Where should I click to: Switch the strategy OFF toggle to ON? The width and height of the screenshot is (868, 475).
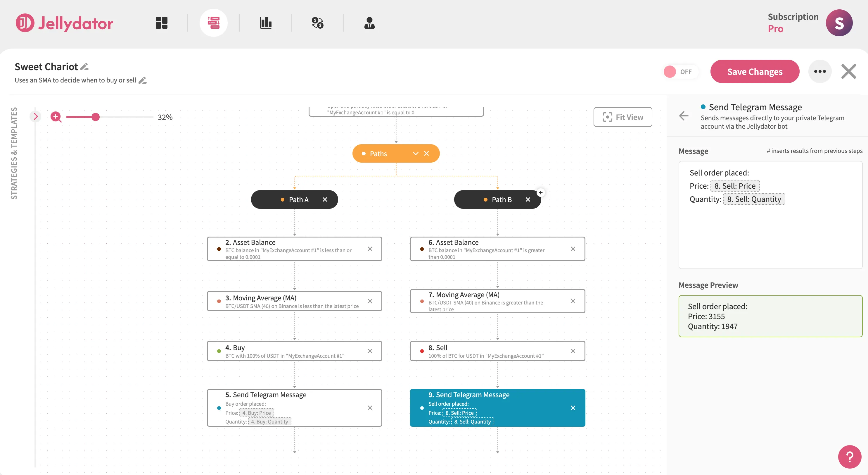point(681,71)
